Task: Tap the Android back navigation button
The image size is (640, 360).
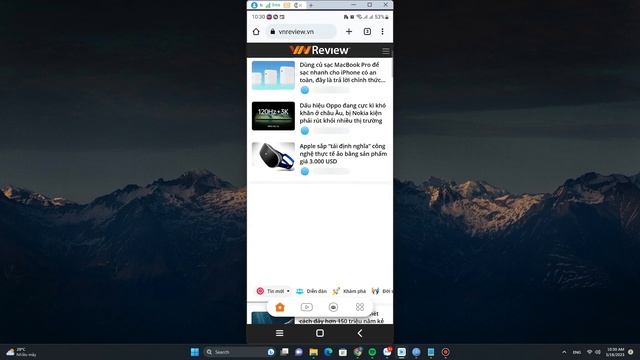Action: (360, 333)
